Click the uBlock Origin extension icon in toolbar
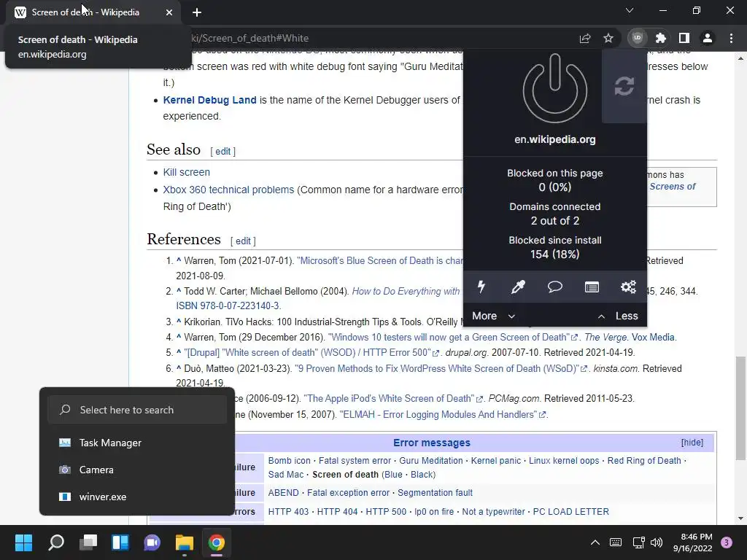Viewport: 747px width, 560px height. click(638, 38)
